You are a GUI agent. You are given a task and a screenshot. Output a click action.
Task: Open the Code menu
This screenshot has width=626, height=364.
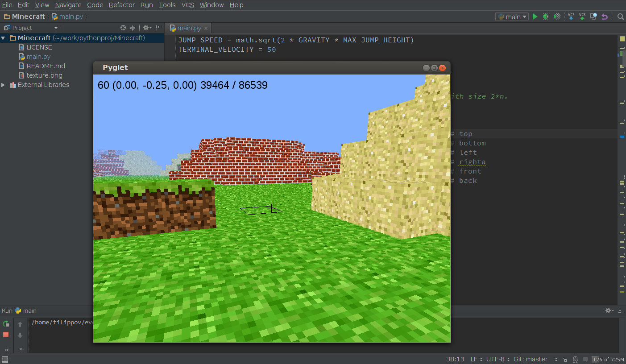tap(95, 5)
